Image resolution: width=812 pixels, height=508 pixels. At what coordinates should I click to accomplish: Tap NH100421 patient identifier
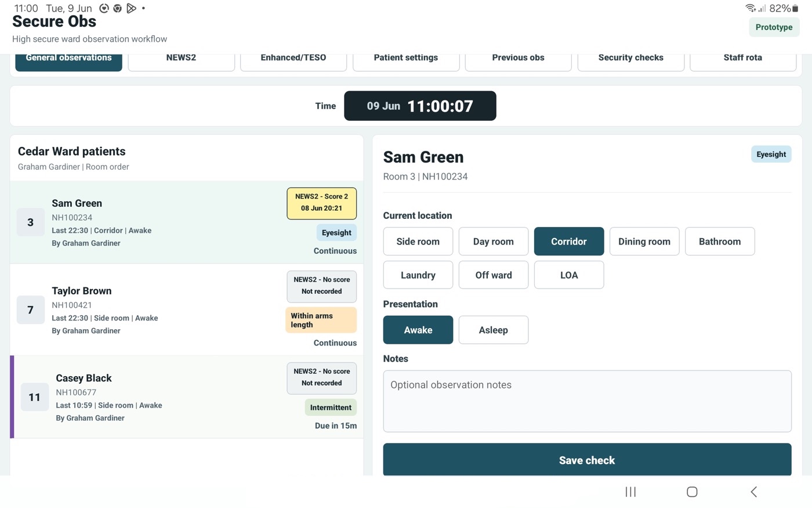pos(72,305)
